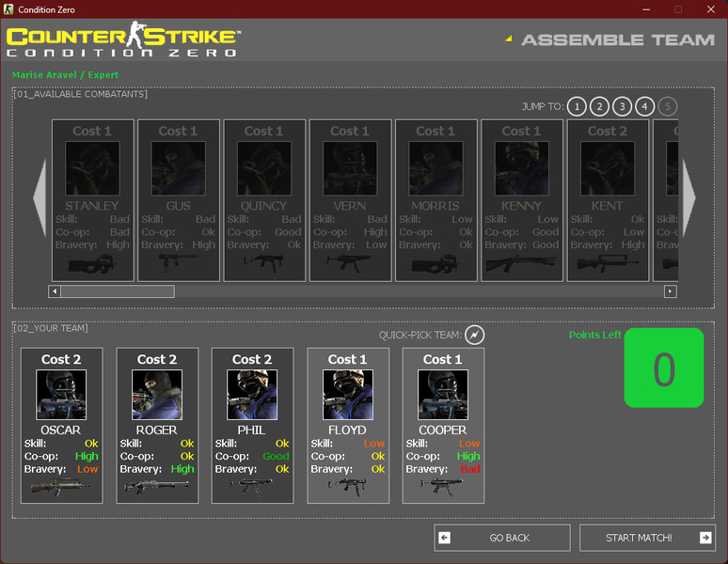This screenshot has height=564, width=728.
Task: Select Morris's portrait
Action: [435, 168]
